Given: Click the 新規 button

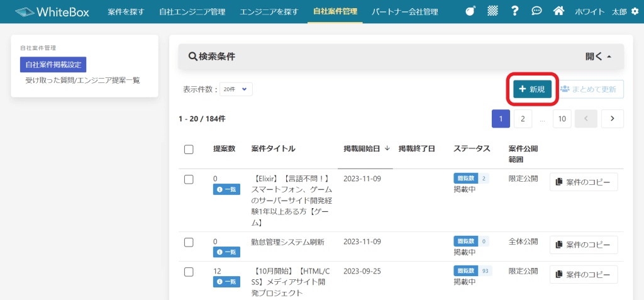Looking at the screenshot, I should [x=532, y=89].
